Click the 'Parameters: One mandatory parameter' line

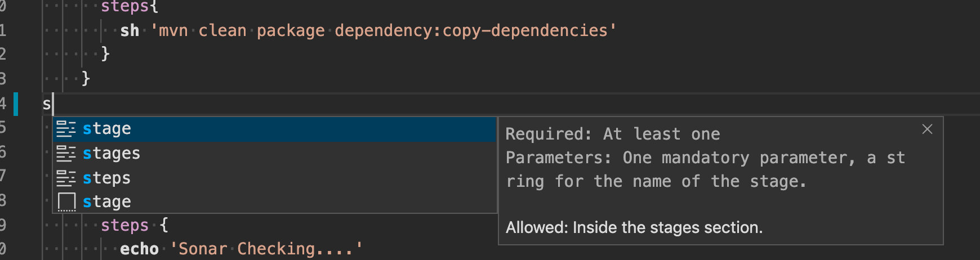click(x=705, y=158)
